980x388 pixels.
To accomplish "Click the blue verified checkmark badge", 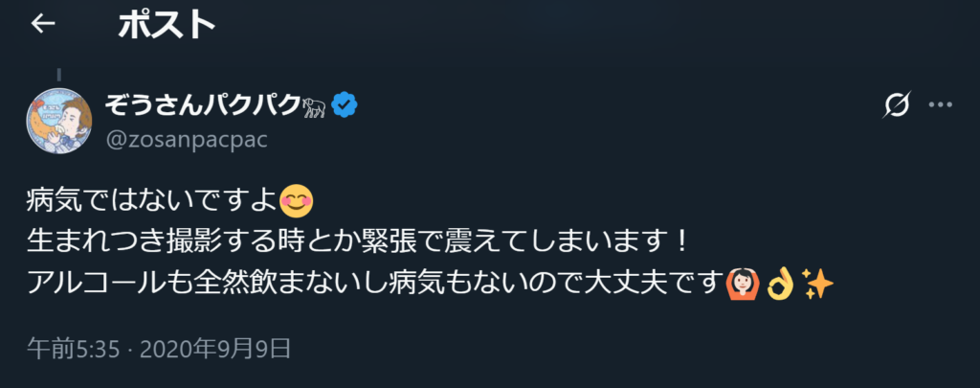I will click(x=345, y=105).
